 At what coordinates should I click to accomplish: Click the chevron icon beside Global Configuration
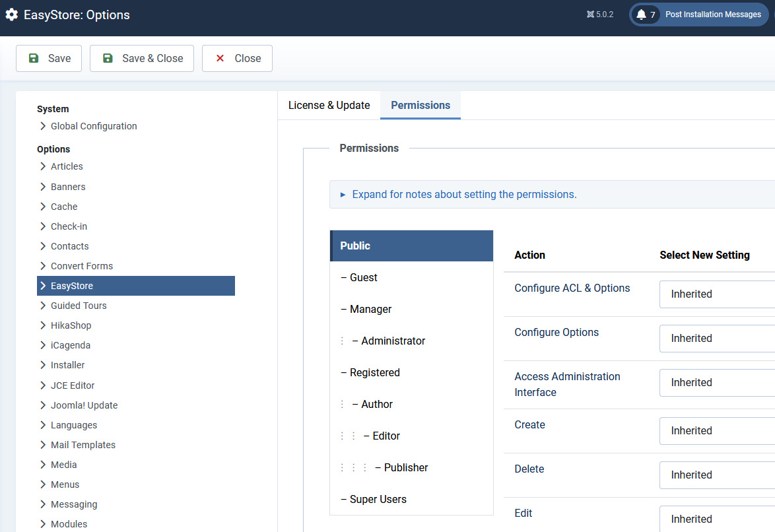[x=43, y=126]
